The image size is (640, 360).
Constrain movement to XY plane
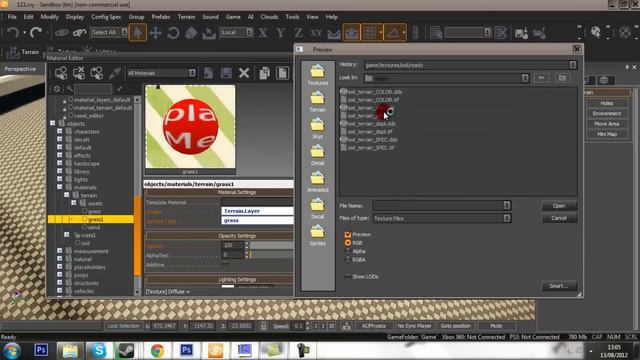[x=316, y=33]
